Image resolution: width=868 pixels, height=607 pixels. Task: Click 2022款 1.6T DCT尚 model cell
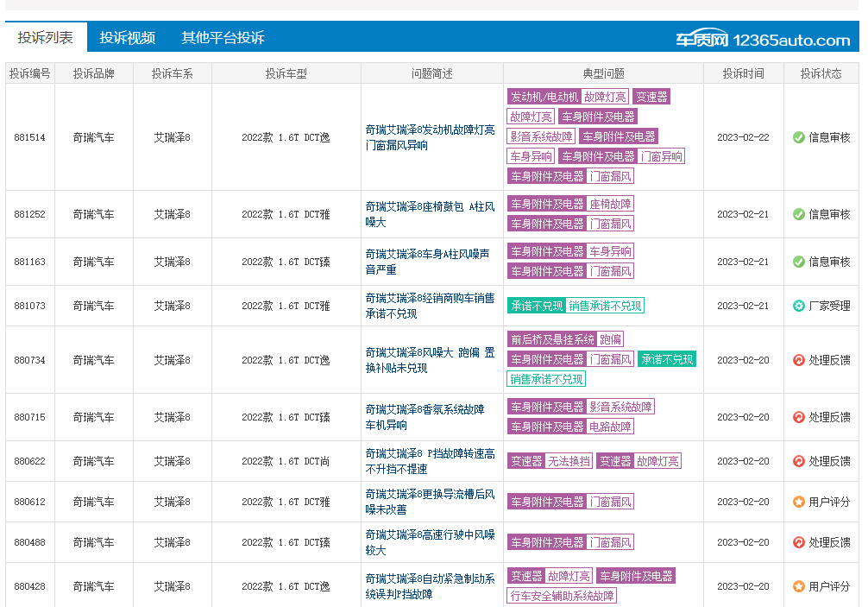pos(286,461)
